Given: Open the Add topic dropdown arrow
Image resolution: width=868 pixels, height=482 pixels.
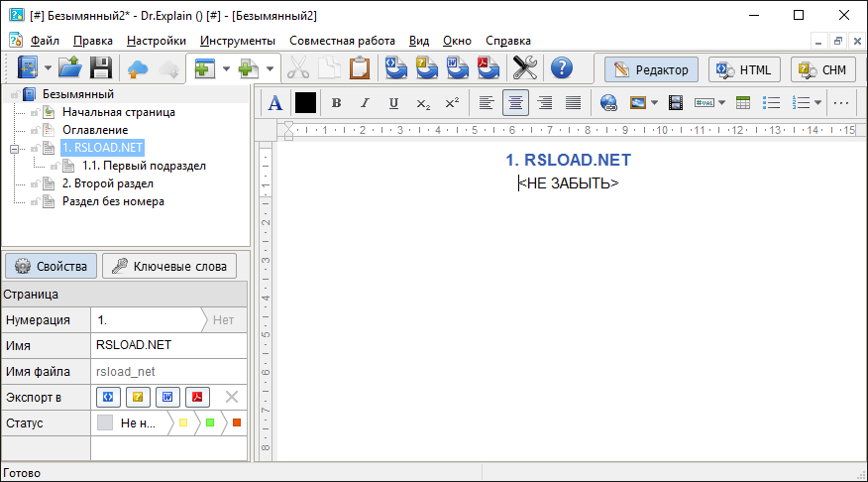Looking at the screenshot, I should click(226, 68).
